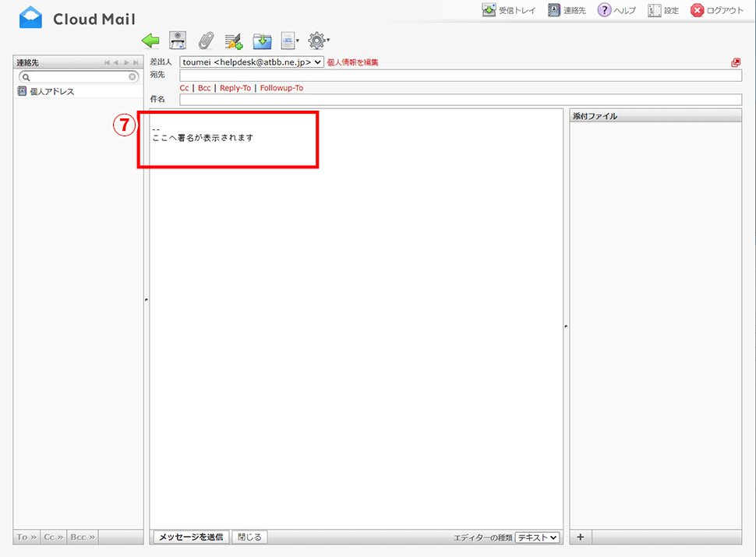Open 受信トレイ inbox from top menu
This screenshot has height=557, width=756.
click(x=508, y=10)
